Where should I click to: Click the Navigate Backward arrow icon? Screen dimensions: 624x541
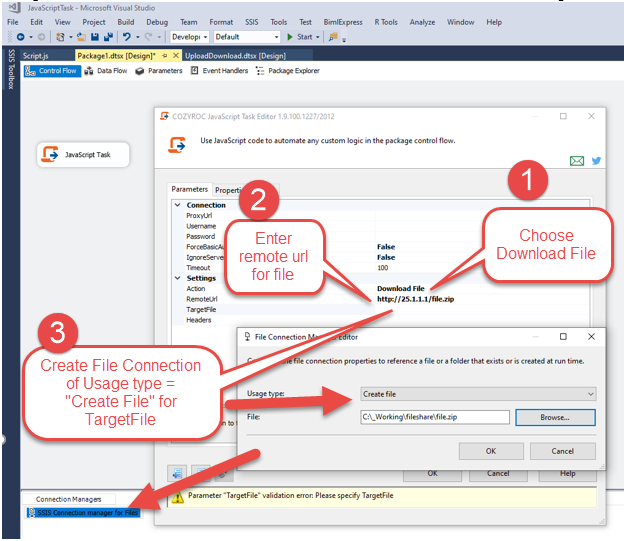pyautogui.click(x=20, y=37)
